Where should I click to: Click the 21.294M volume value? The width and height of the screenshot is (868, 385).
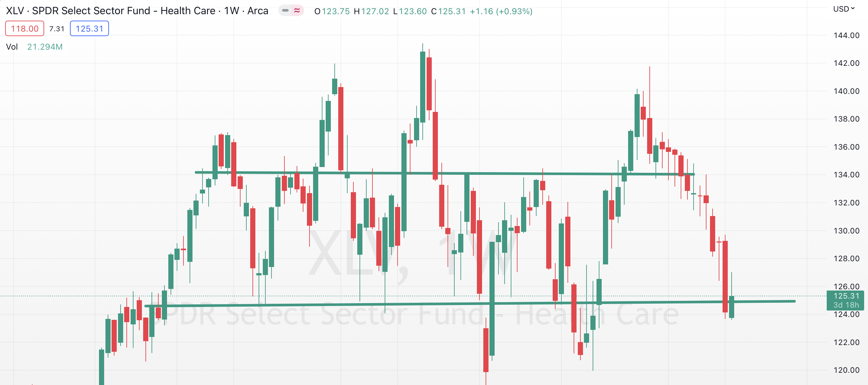[45, 47]
